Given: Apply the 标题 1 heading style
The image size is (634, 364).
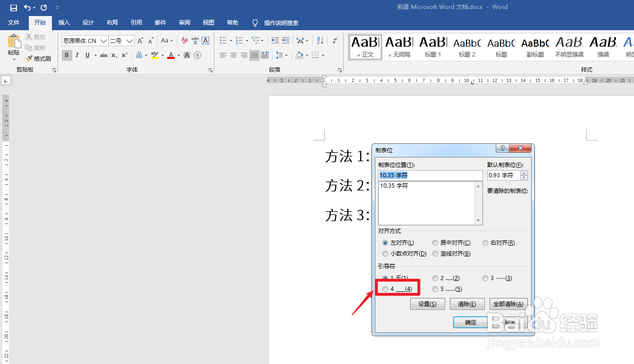Looking at the screenshot, I should [433, 47].
